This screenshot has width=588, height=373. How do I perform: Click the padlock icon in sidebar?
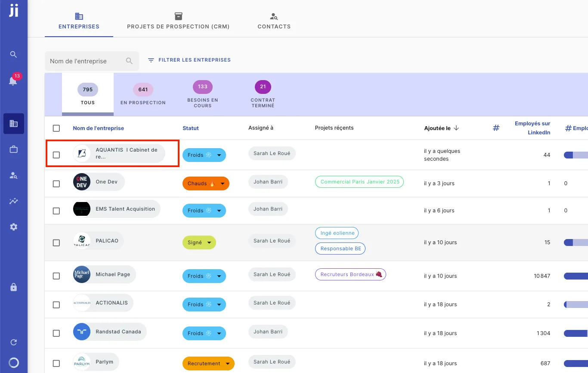click(13, 287)
